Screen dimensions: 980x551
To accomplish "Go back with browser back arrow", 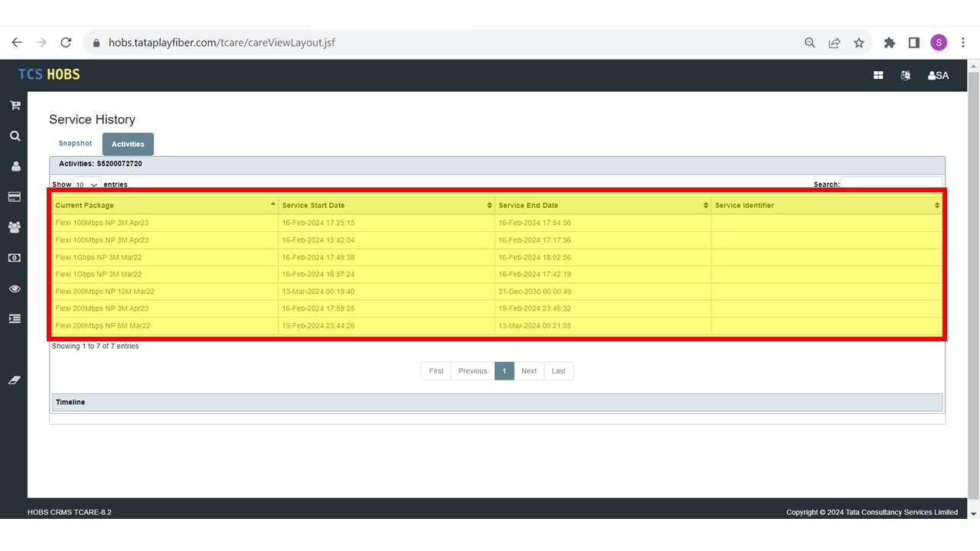I will [17, 43].
